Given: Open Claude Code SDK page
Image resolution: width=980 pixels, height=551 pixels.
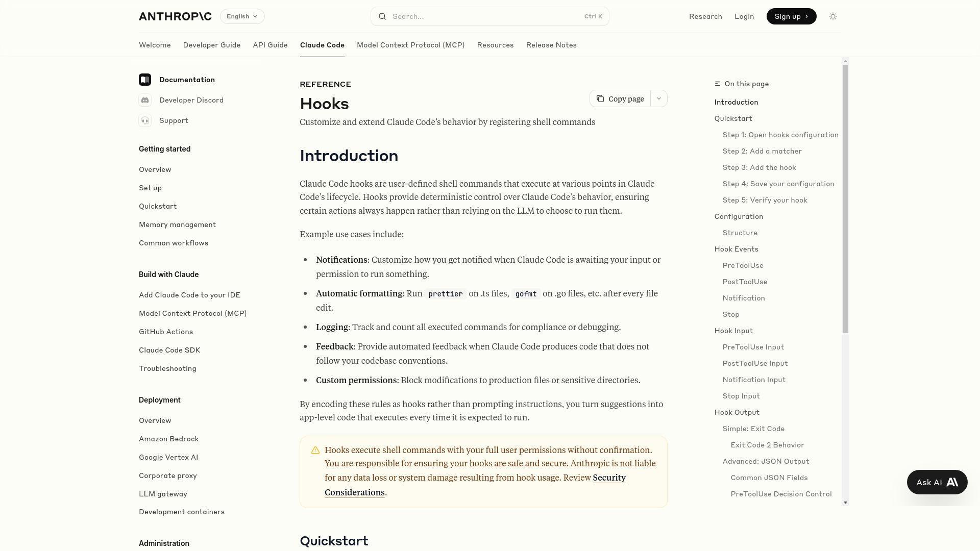Looking at the screenshot, I should 169,350.
